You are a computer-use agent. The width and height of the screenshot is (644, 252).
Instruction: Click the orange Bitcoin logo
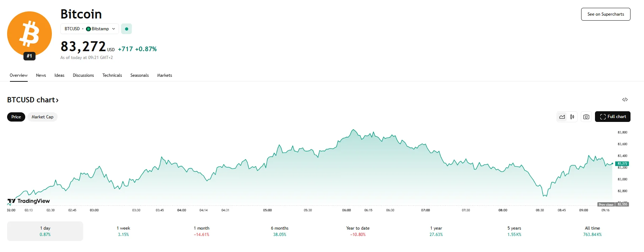tap(29, 33)
